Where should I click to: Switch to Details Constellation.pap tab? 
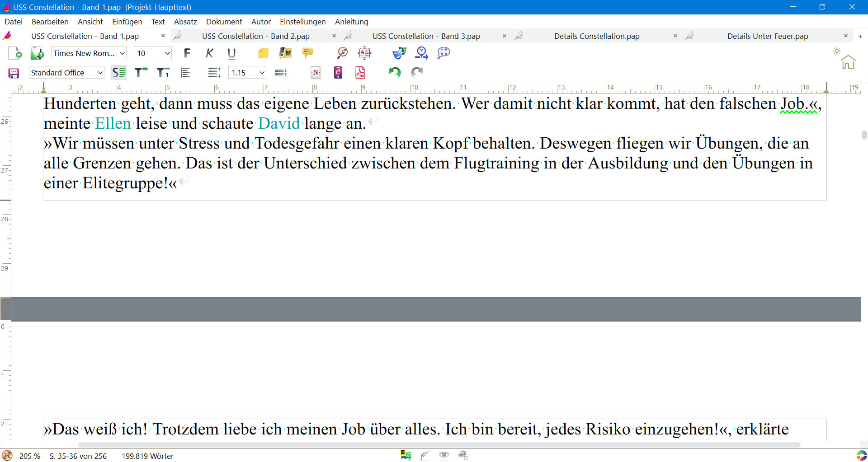pyautogui.click(x=597, y=36)
